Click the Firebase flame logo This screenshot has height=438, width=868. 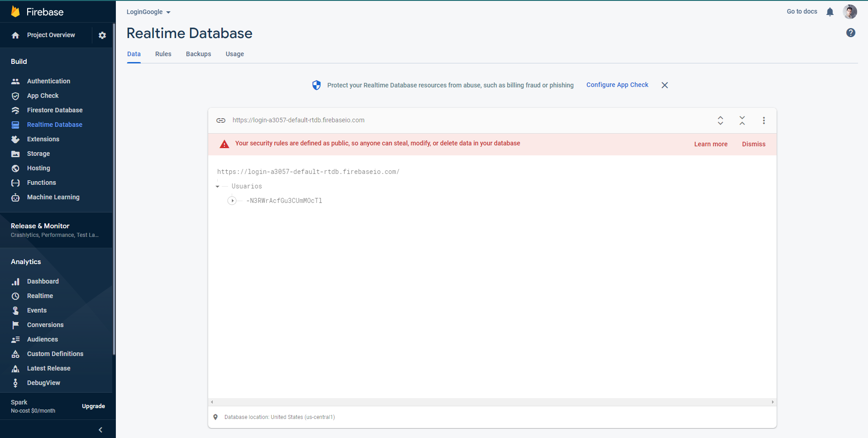15,11
